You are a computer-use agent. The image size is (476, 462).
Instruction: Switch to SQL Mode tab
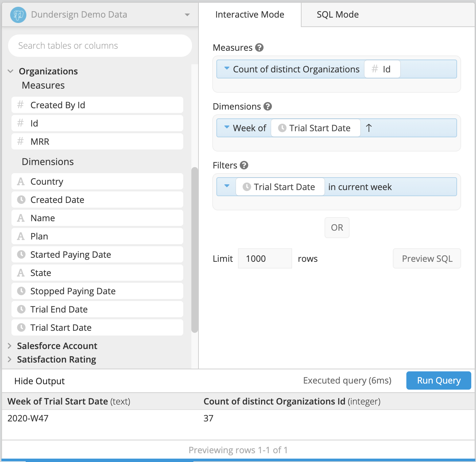[x=338, y=15]
